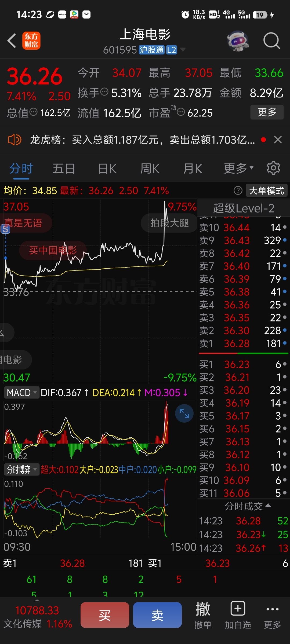Open the 文化传媒 index ticker

pyautogui.click(x=38, y=617)
